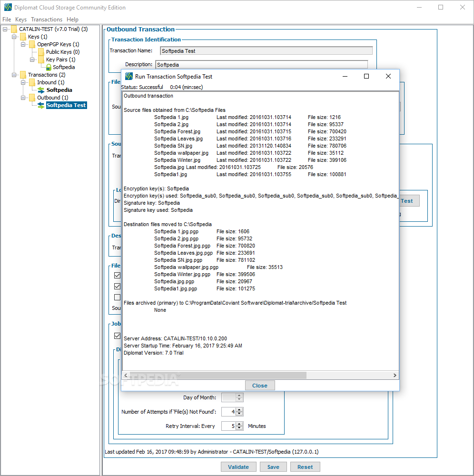Click the Public Keys folder icon
The image size is (474, 476).
tap(41, 52)
